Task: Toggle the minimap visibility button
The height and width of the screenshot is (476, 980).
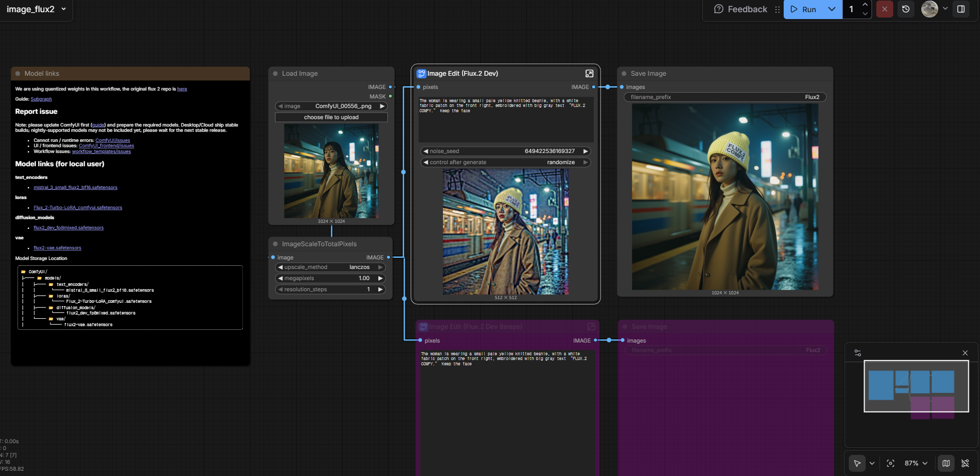Action: [946, 463]
